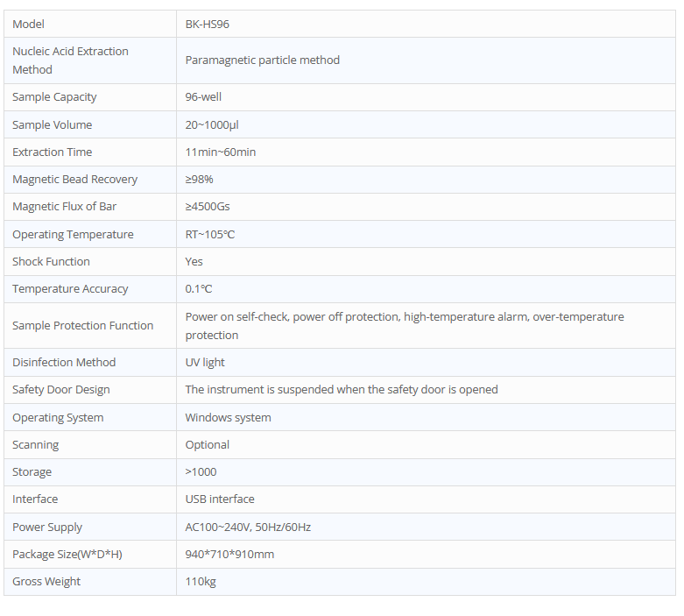Click the AC100~240V power supply value
Screen dimensions: 684x616
click(248, 527)
